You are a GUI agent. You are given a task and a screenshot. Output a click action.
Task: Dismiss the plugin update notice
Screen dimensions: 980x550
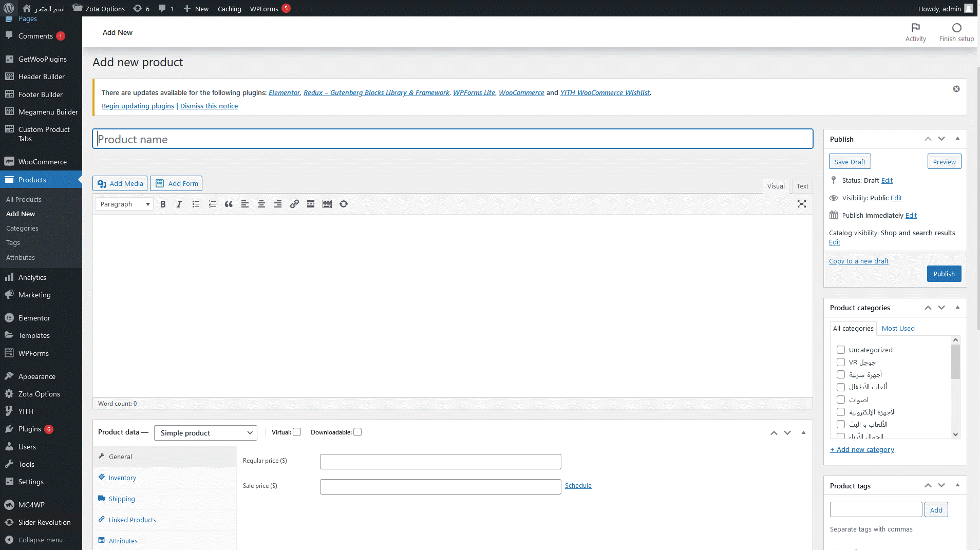pyautogui.click(x=956, y=89)
